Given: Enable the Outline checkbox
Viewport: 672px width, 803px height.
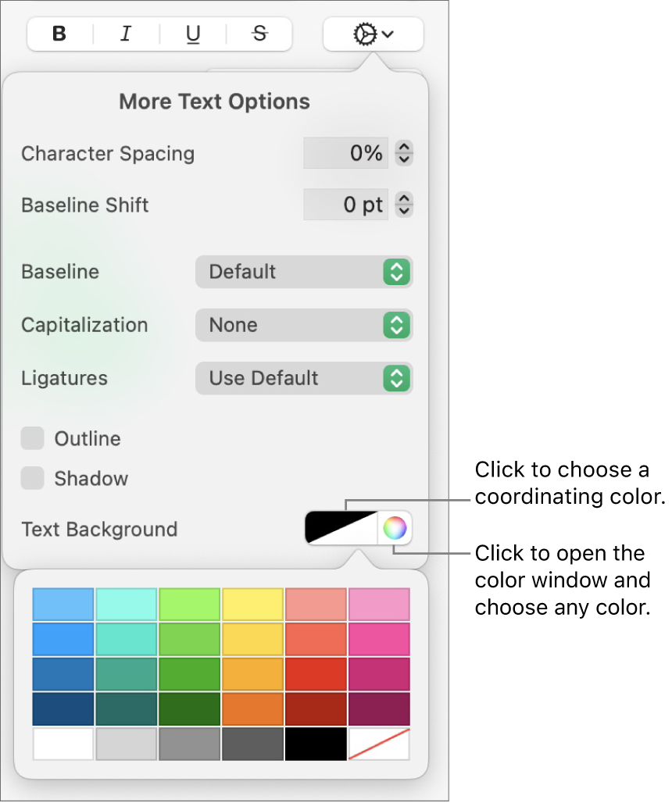Looking at the screenshot, I should (33, 438).
